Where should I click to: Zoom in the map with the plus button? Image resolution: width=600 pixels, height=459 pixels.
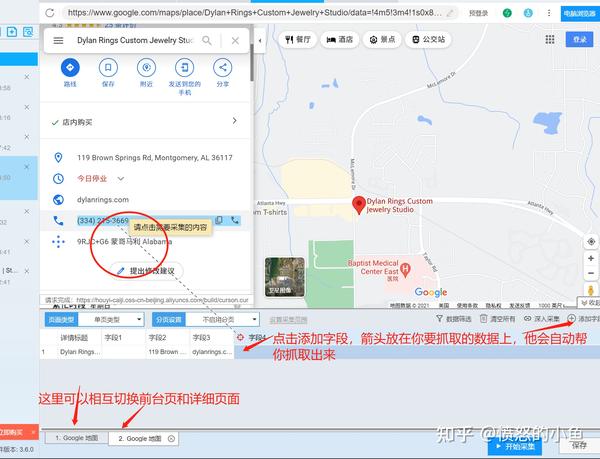(591, 259)
